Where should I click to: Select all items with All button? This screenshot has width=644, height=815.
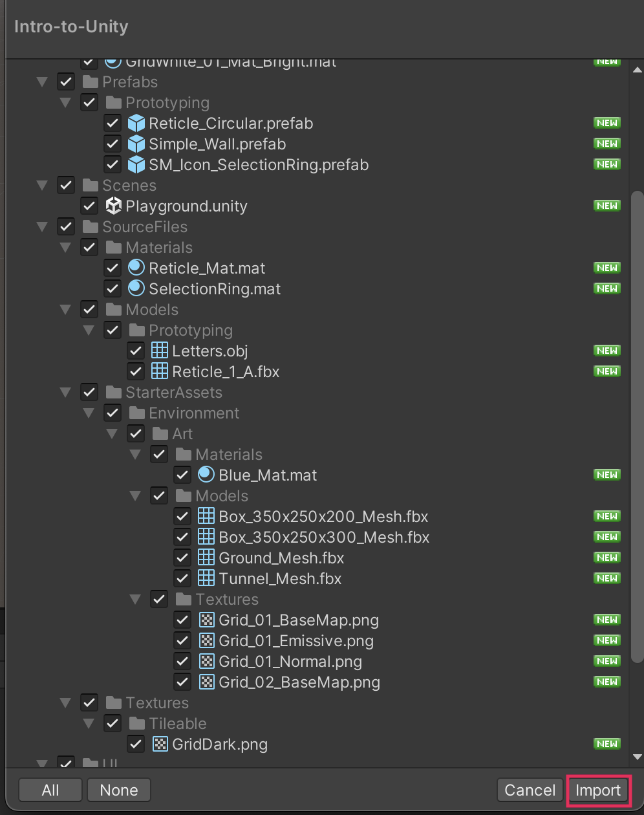click(50, 790)
